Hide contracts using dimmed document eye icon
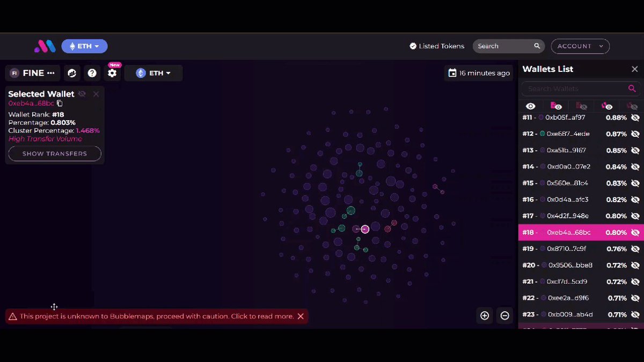Viewport: 644px width, 362px height. [x=581, y=106]
